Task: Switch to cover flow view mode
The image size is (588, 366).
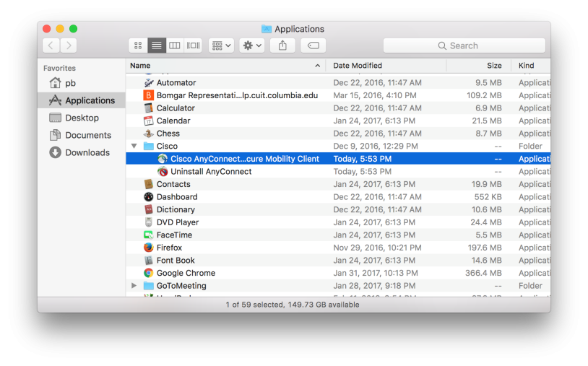Action: point(193,45)
